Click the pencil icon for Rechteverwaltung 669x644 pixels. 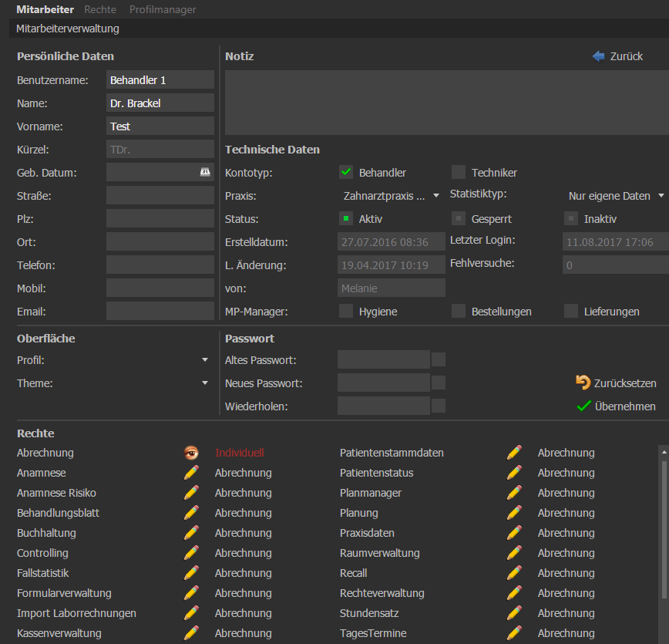coord(514,593)
